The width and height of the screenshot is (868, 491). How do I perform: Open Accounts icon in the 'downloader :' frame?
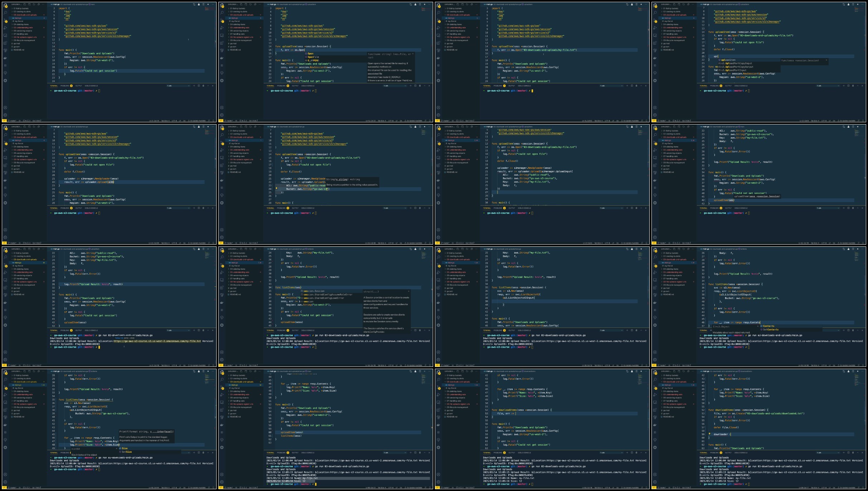tap(655, 475)
